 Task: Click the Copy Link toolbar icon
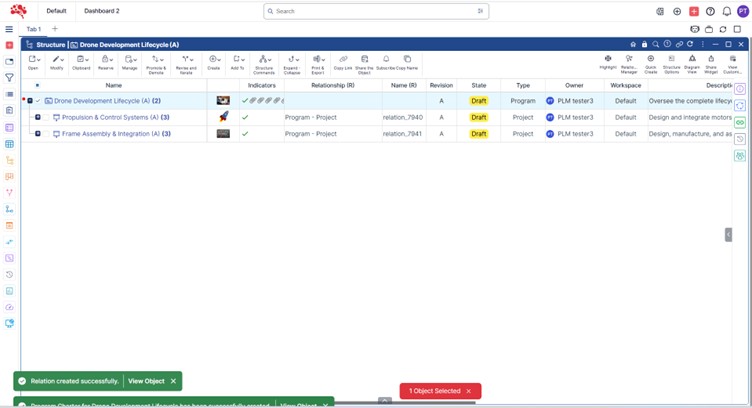click(x=343, y=62)
